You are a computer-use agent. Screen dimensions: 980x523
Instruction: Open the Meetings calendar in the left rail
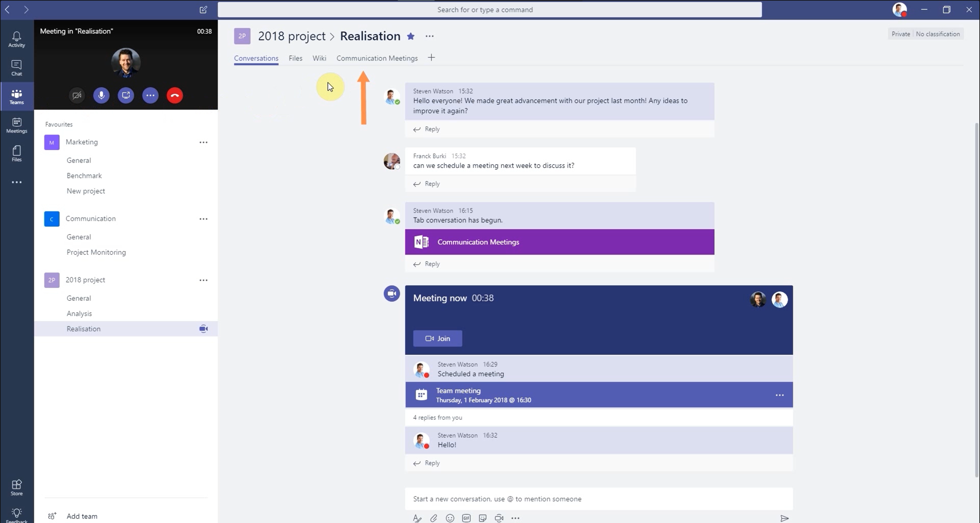pos(17,125)
